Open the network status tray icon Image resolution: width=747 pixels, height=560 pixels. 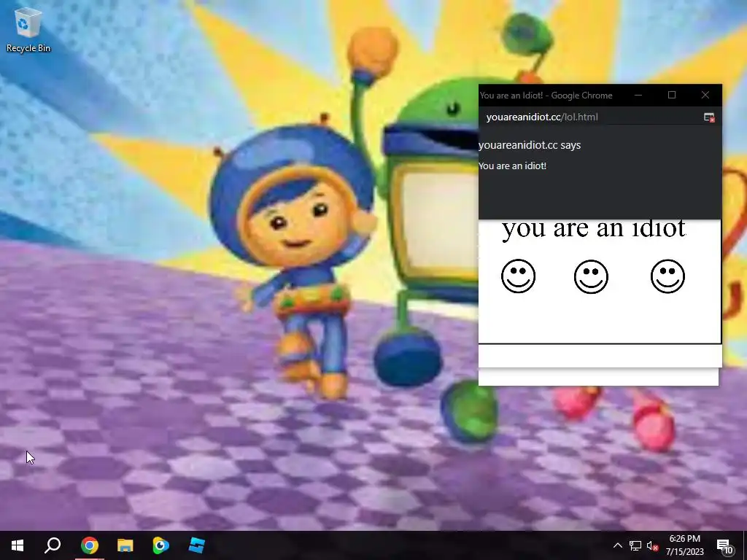[x=635, y=545]
